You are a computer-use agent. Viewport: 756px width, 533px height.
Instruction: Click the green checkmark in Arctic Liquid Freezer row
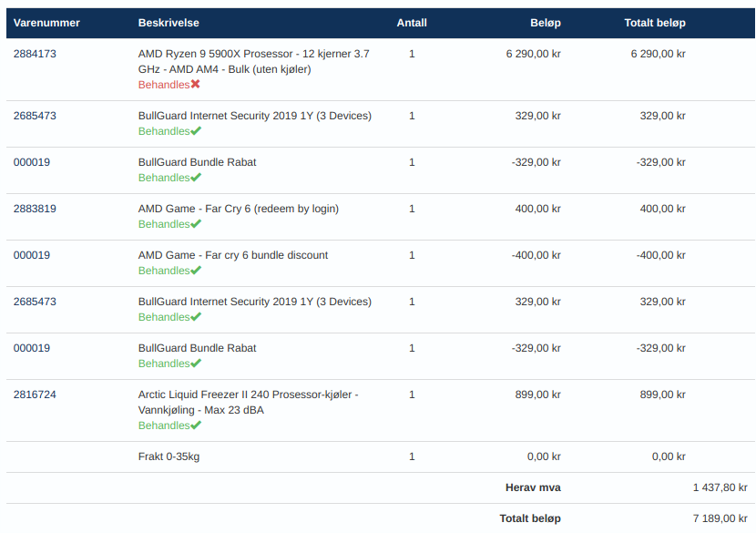point(196,425)
